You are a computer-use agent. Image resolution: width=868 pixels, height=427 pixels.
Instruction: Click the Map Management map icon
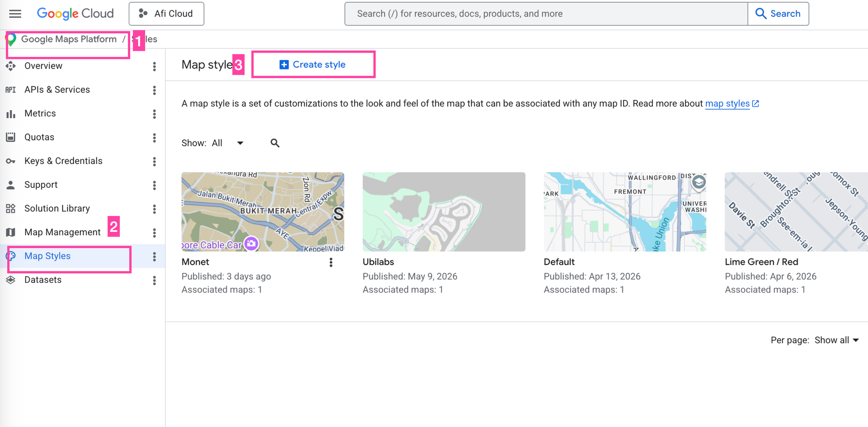pyautogui.click(x=11, y=233)
